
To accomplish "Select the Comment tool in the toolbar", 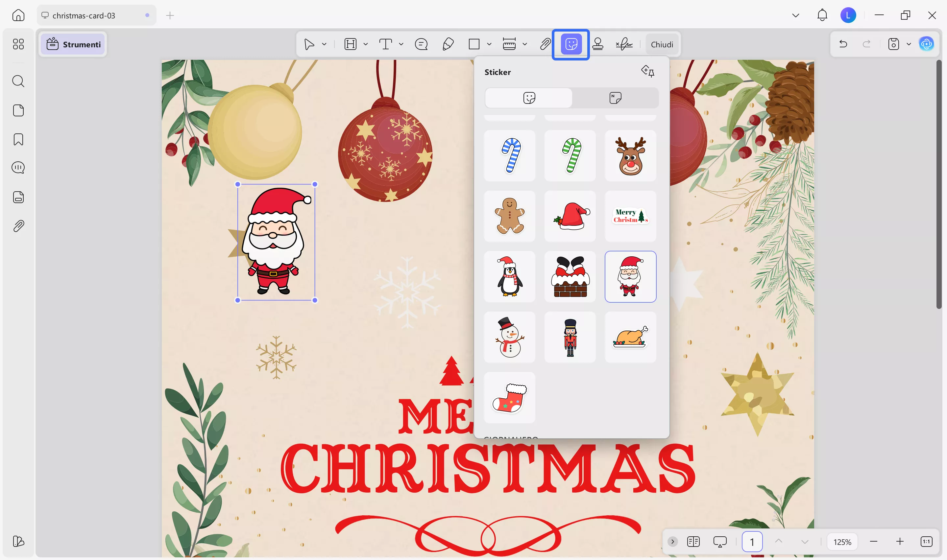I will tap(421, 44).
